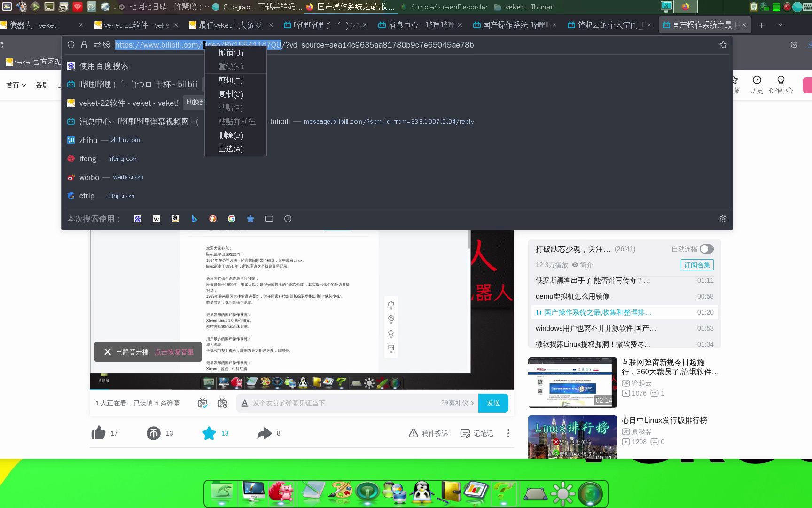Open a new browser tab
This screenshot has width=812, height=508.
[761, 25]
